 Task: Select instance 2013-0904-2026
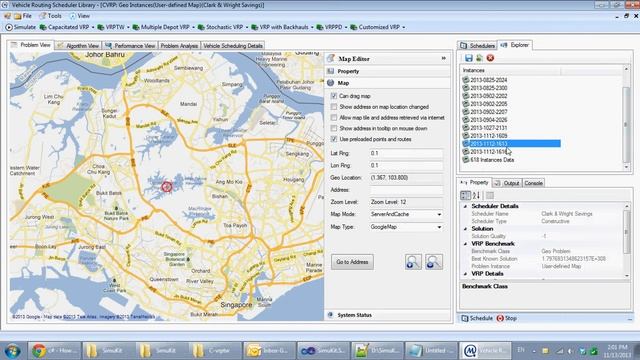pos(488,120)
